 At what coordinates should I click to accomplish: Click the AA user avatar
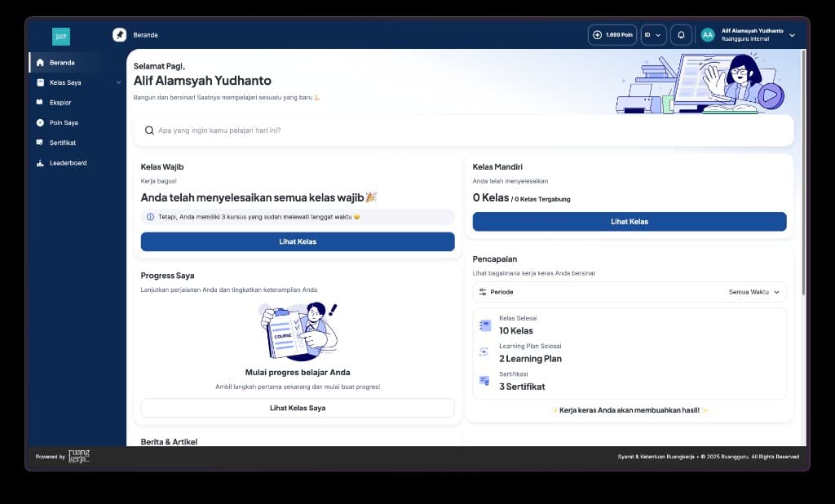point(707,34)
